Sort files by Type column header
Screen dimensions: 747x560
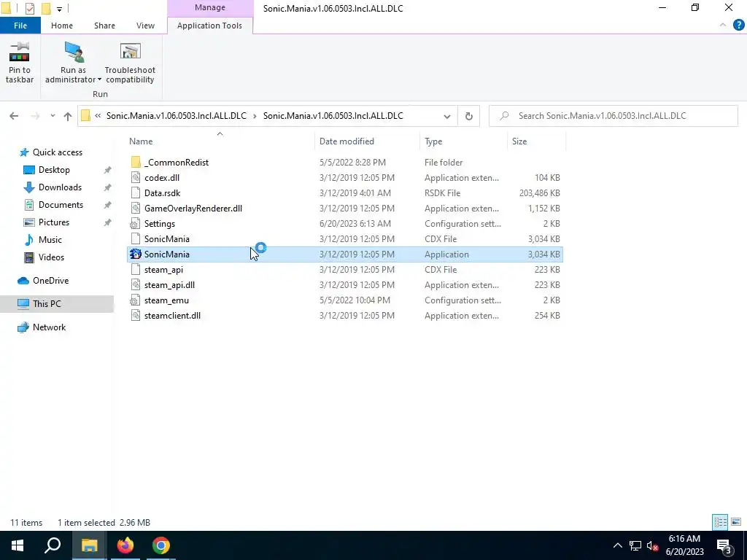(x=433, y=141)
